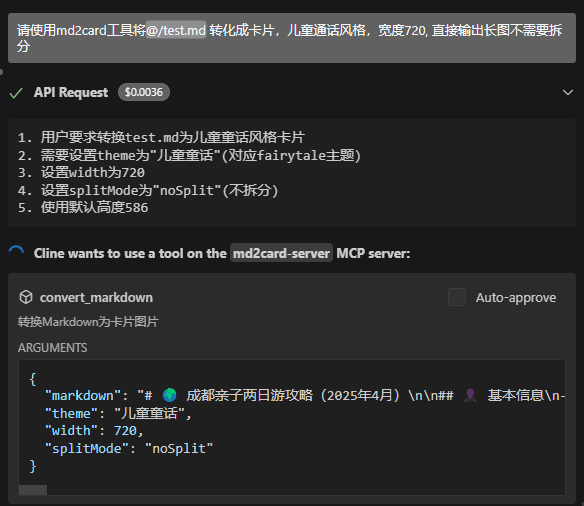Click the API Request header row
The image size is (584, 506).
tap(292, 92)
